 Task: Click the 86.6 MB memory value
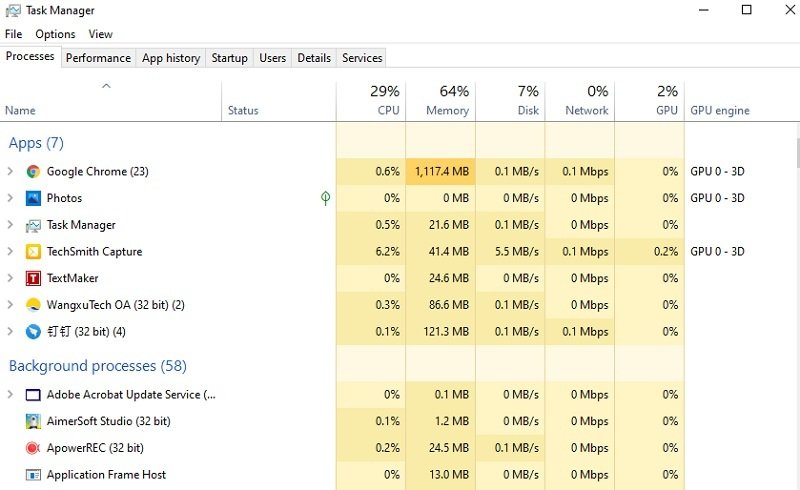tap(448, 305)
